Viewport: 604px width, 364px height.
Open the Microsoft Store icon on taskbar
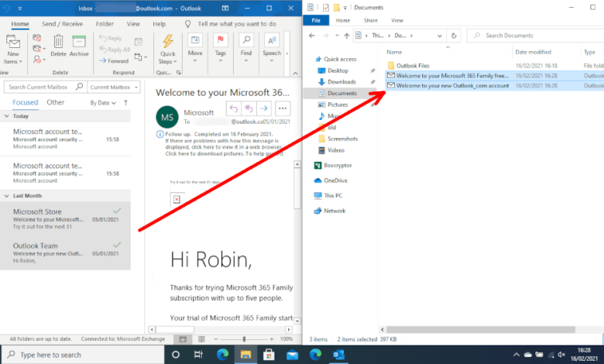tap(269, 355)
